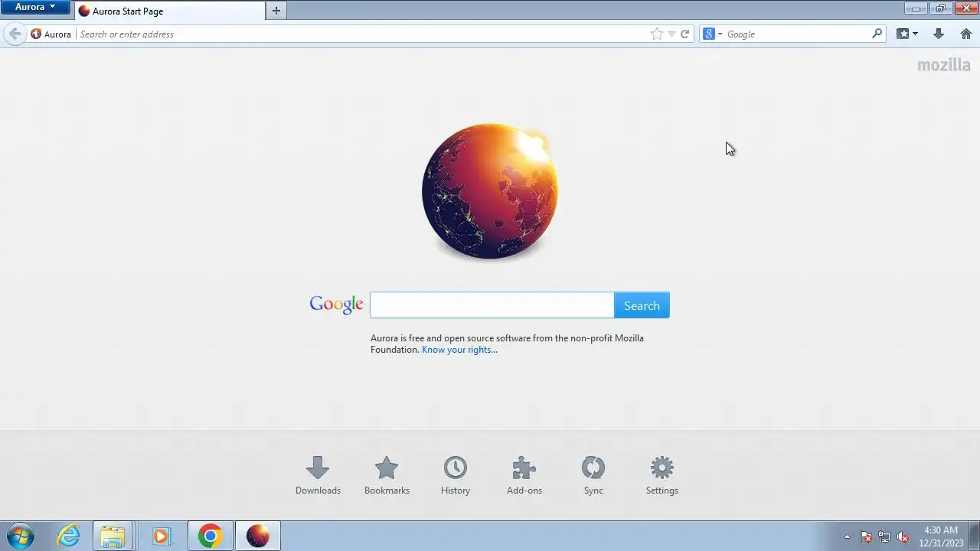Screen dimensions: 980x551
Task: Open the Windows Start menu
Action: tap(21, 536)
